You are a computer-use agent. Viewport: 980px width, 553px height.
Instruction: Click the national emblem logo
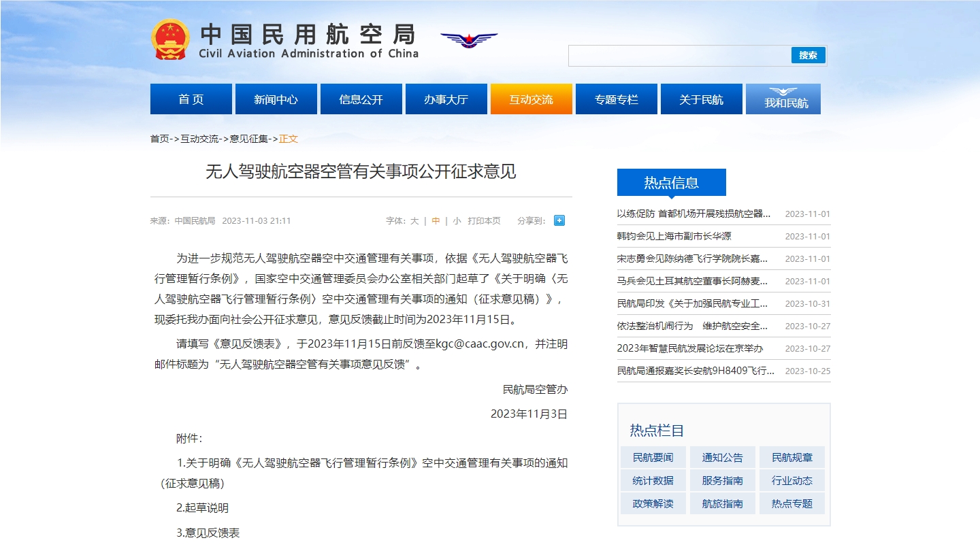click(x=170, y=39)
